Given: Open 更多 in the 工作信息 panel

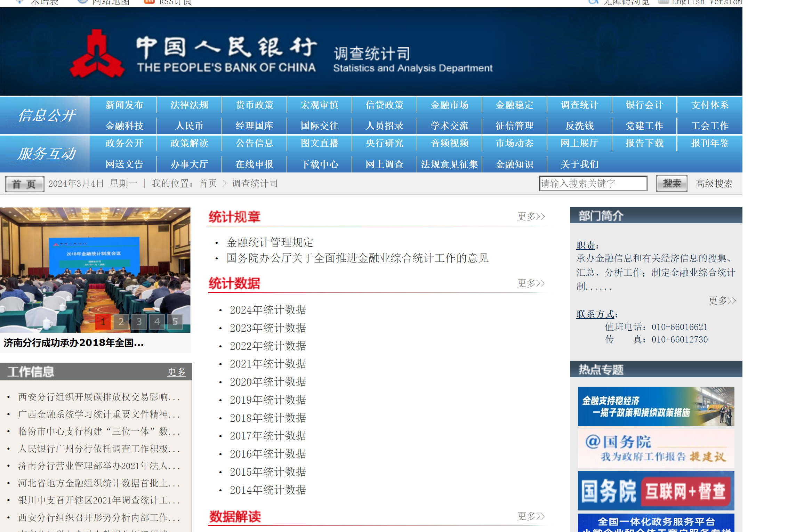Looking at the screenshot, I should tap(176, 372).
